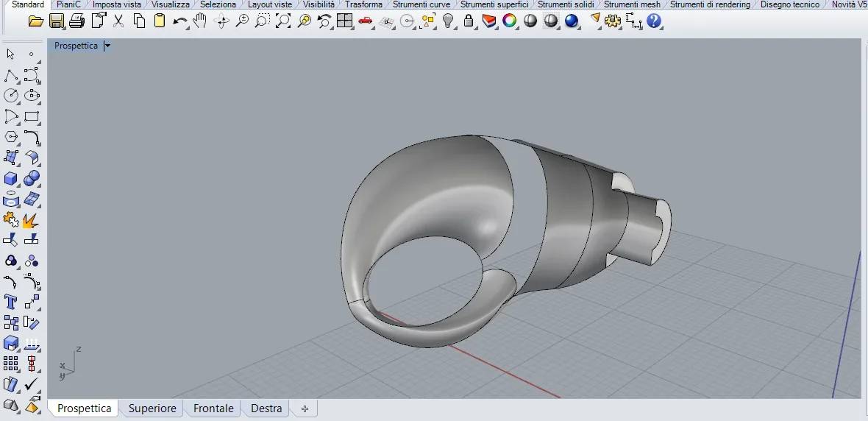Switch to the Superiore viewport tab
Image resolution: width=868 pixels, height=421 pixels.
click(x=152, y=408)
